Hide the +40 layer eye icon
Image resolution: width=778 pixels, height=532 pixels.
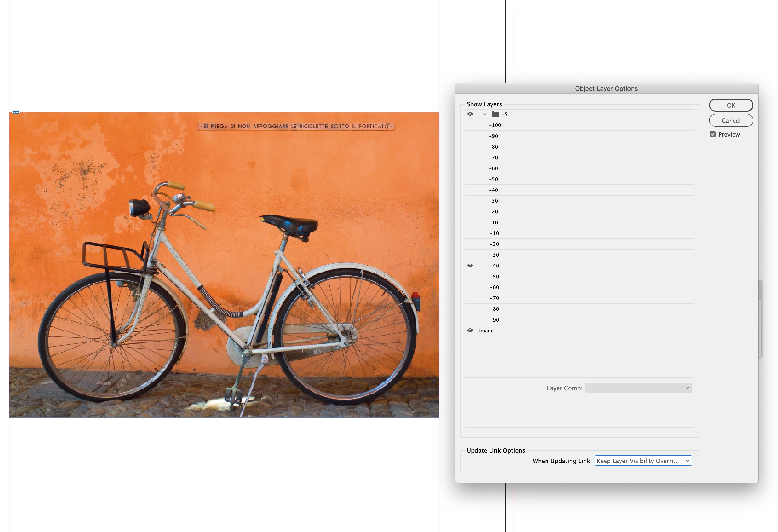470,266
